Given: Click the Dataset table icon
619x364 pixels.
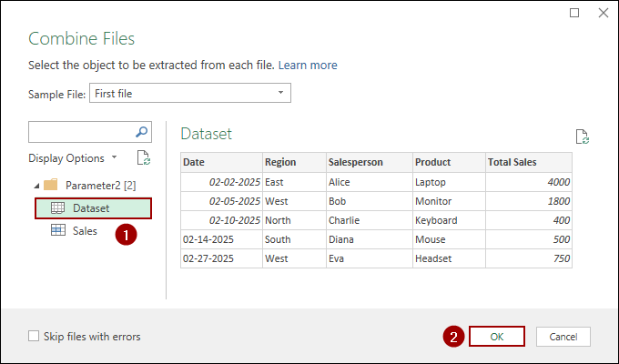Looking at the screenshot, I should [57, 208].
